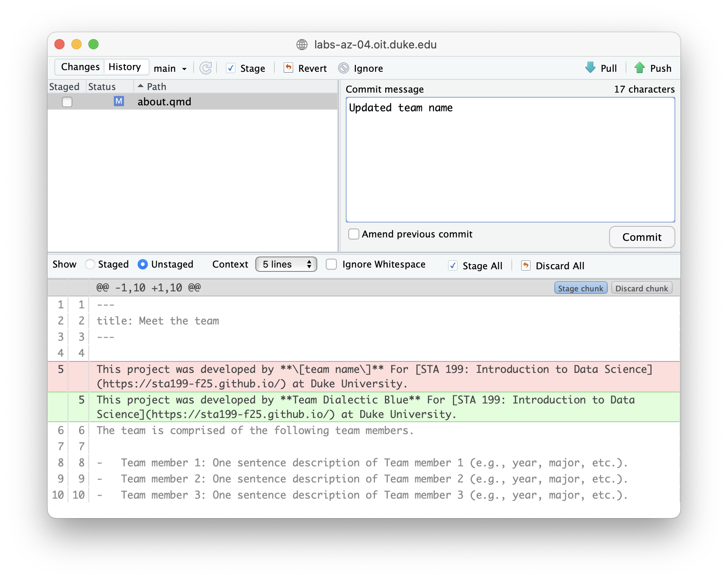Screen dimensions: 728x581
Task: Click the Stage All checkmark icon
Action: click(453, 266)
